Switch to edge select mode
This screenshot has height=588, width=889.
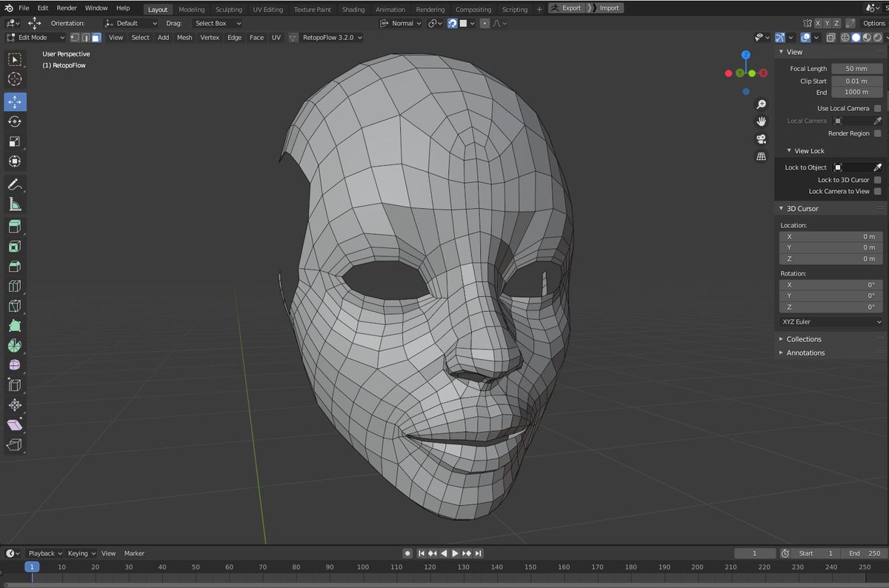tap(86, 37)
